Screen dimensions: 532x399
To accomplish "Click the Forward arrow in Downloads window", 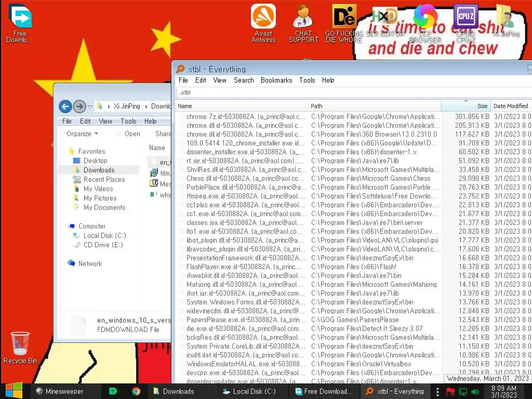I will [x=79, y=107].
